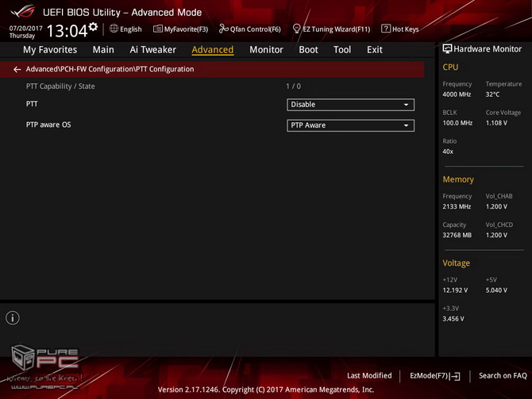This screenshot has width=532, height=399.
Task: Switch to the Ai Tweaker tab
Action: [152, 50]
